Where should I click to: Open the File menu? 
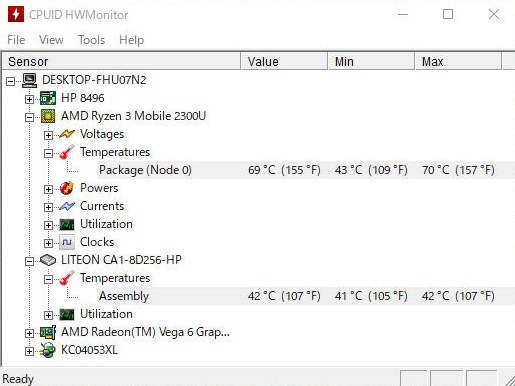coord(16,40)
